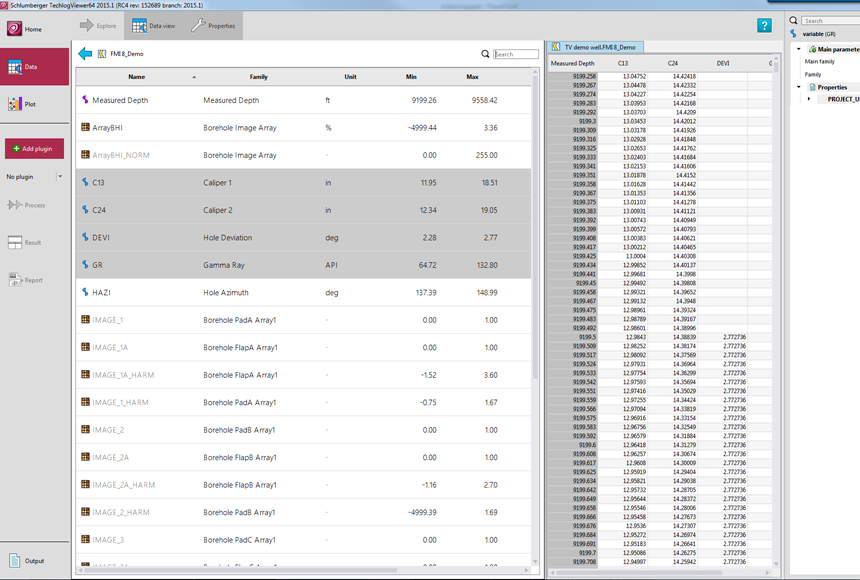Screen dimensions: 860x580
Task: Click the variable list horizontal scrollbar
Action: tap(239, 571)
